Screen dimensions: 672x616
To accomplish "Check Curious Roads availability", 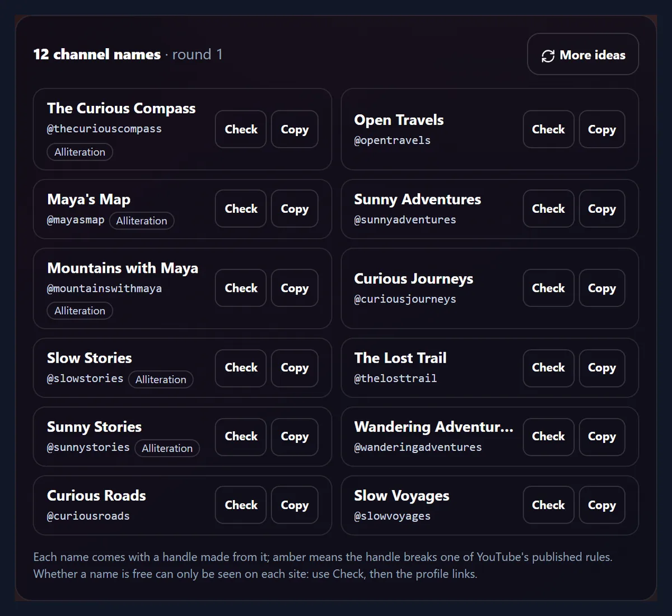I will [241, 505].
